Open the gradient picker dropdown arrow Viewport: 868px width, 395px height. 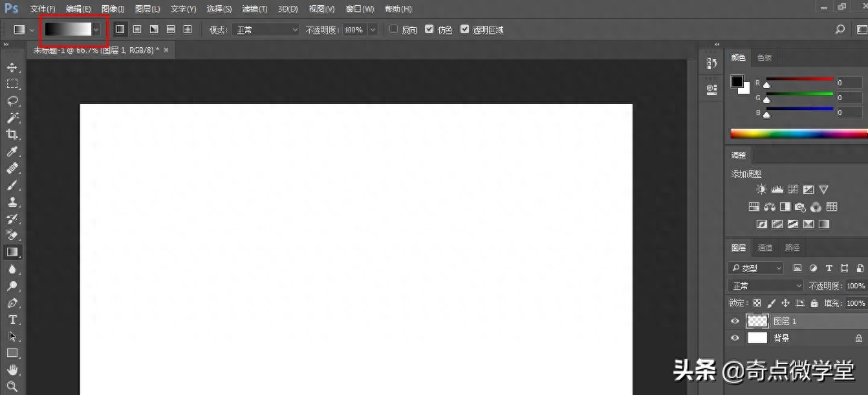[96, 30]
